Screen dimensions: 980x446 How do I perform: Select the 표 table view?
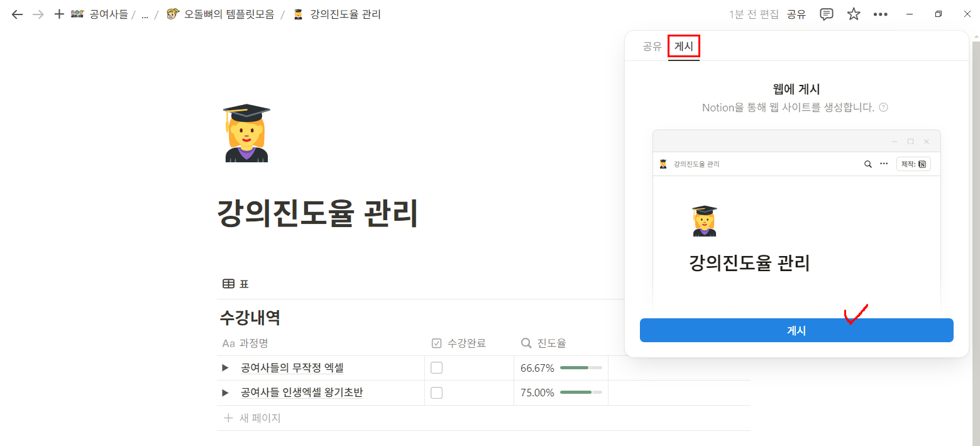(x=236, y=284)
